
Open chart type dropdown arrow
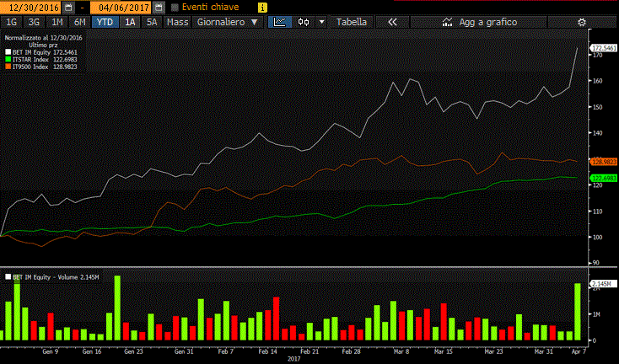pos(321,22)
